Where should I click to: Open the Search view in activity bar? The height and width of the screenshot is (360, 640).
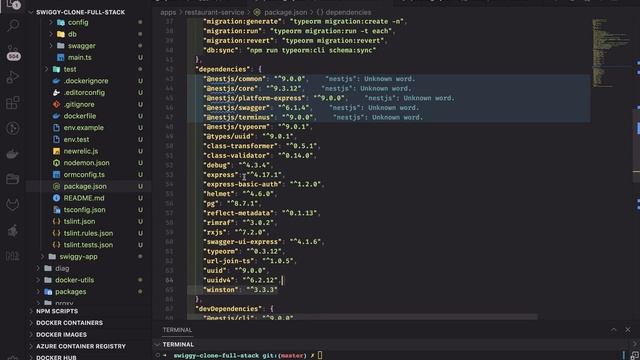point(13,26)
